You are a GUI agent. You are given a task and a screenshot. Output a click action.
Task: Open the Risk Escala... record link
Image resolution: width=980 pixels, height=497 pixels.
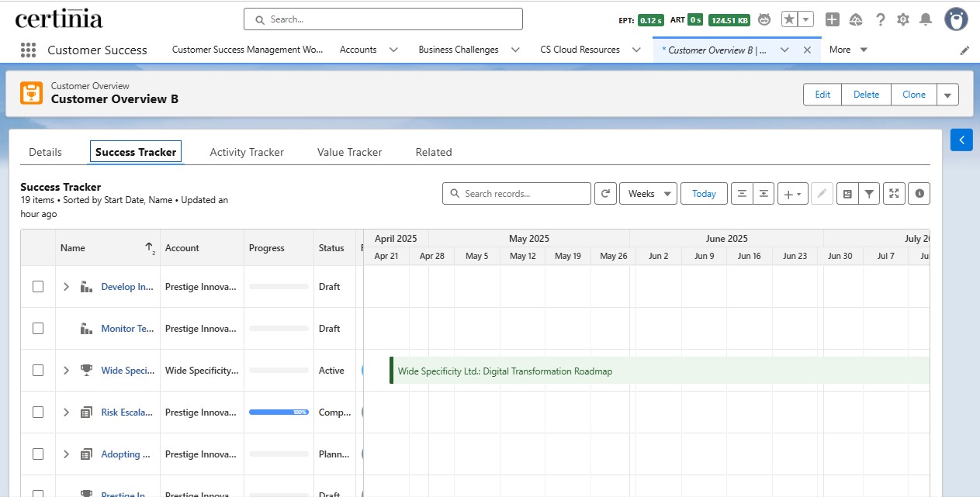[x=127, y=412]
